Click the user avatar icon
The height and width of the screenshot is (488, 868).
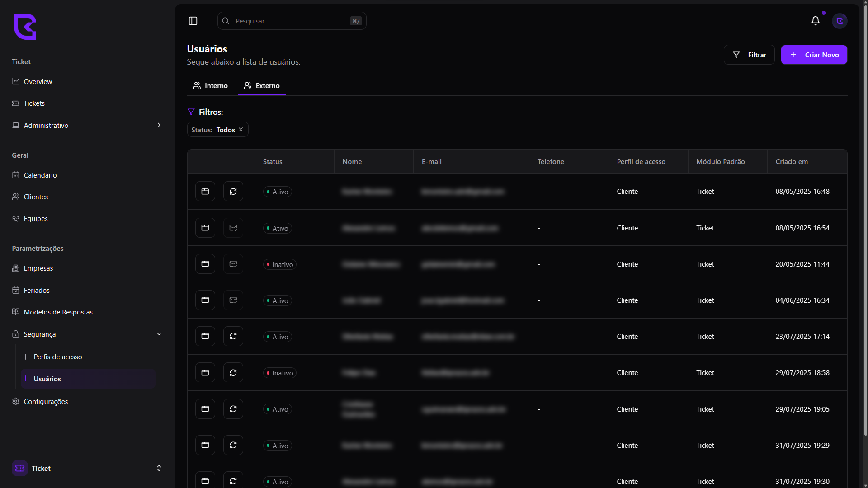coord(840,21)
